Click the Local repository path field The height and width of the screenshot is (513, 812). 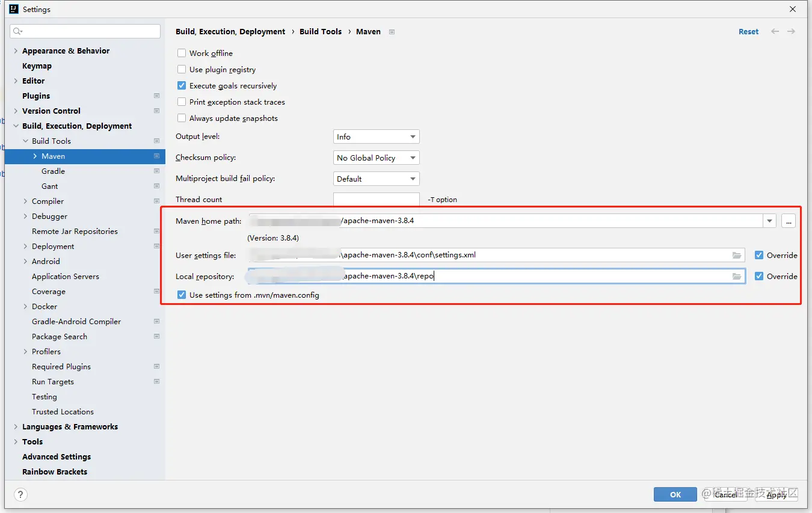point(497,276)
